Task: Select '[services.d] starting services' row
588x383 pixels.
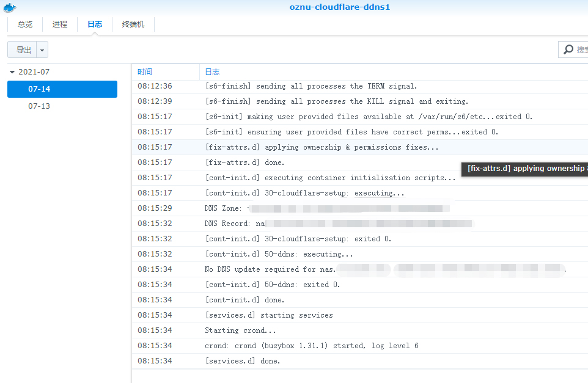Action: 360,315
